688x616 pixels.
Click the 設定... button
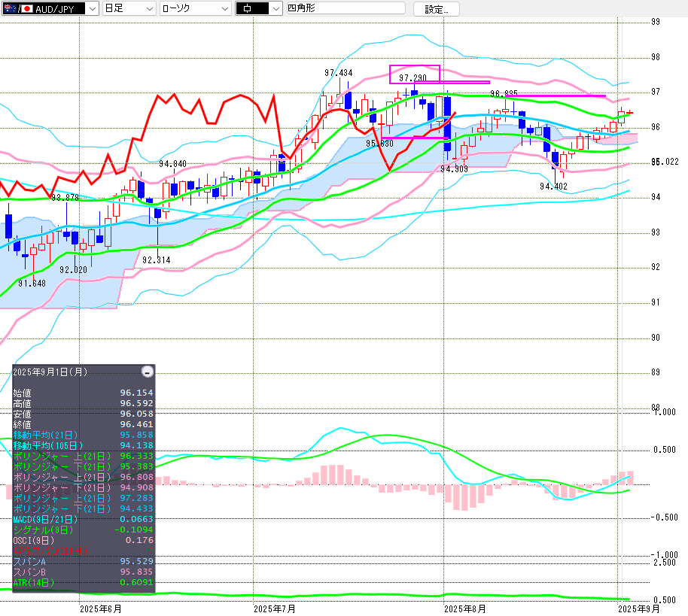click(436, 9)
